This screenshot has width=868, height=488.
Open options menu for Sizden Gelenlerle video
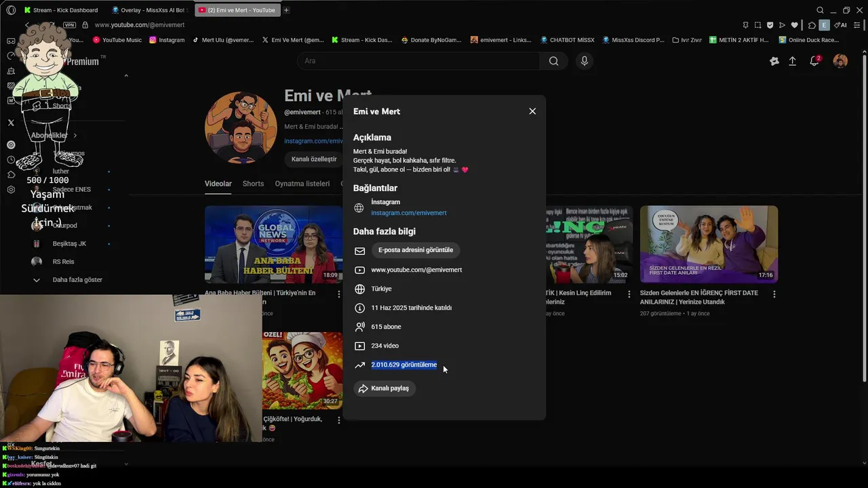774,294
